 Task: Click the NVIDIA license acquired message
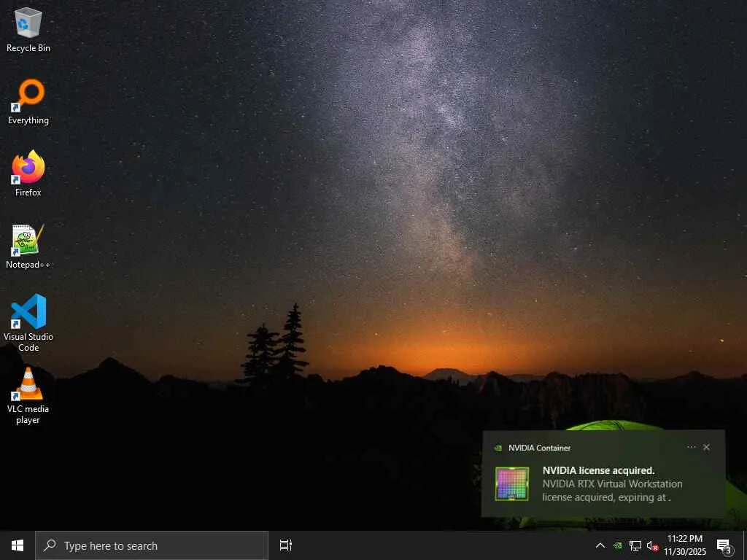[598, 470]
